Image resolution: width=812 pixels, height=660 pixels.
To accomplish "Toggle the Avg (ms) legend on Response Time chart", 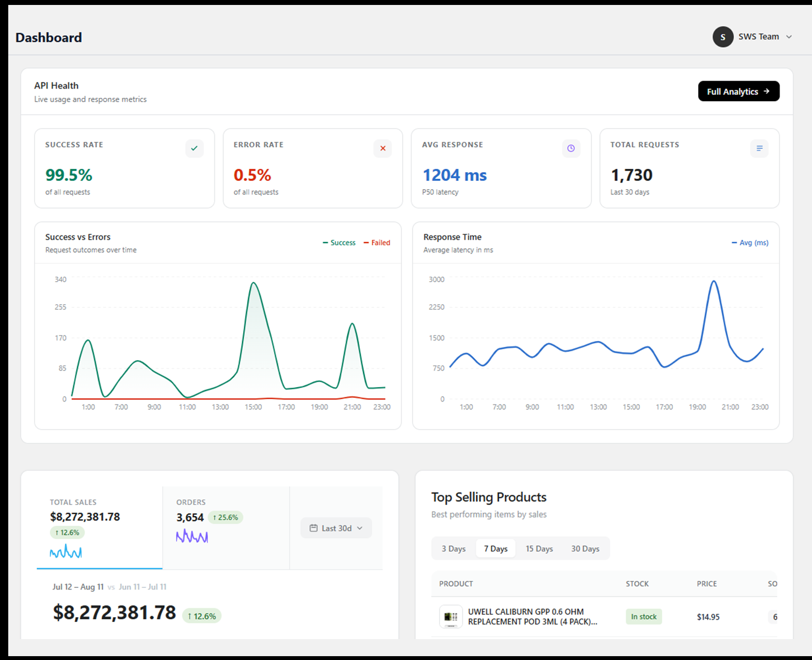I will coord(750,243).
